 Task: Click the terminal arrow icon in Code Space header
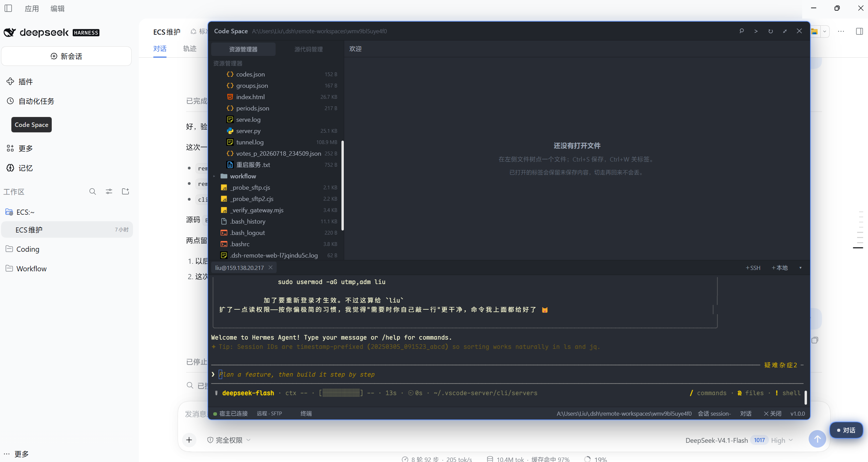(x=756, y=31)
